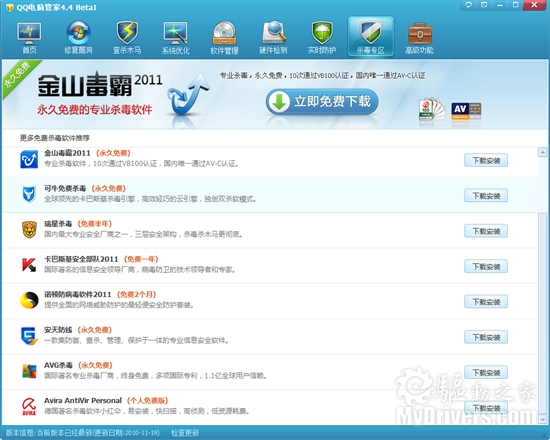550x440 pixels.
Task: Click the AVG杀毒 icon
Action: (x=29, y=371)
